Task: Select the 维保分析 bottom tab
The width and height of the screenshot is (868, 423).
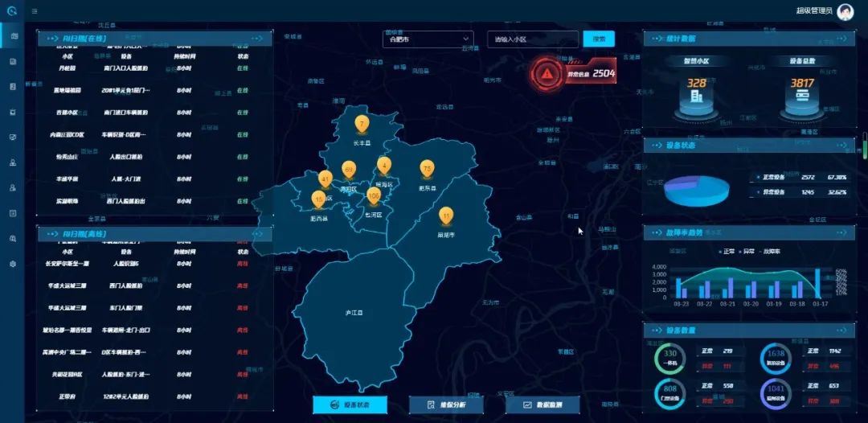Action: click(446, 405)
